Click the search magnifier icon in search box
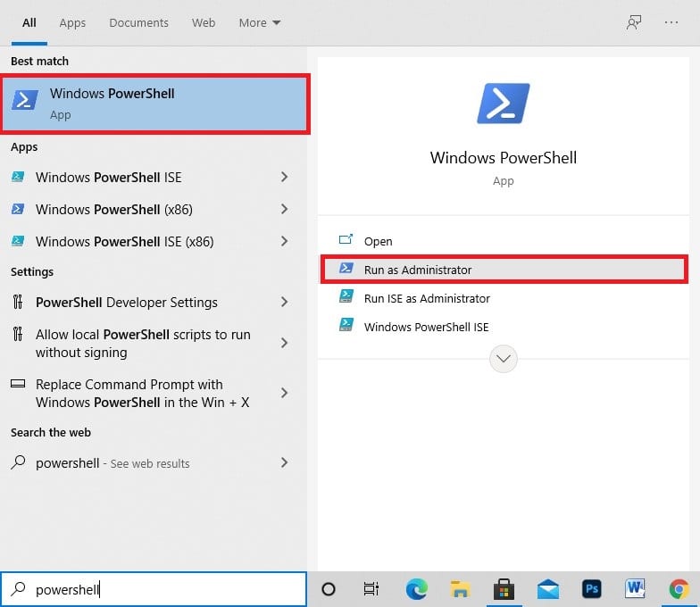The width and height of the screenshot is (700, 607). point(18,589)
